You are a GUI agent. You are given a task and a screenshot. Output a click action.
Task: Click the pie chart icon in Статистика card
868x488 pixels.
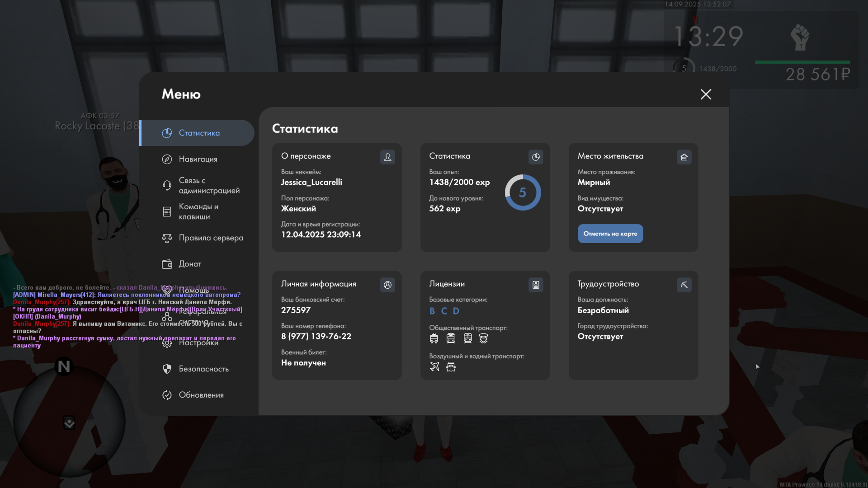pyautogui.click(x=536, y=157)
